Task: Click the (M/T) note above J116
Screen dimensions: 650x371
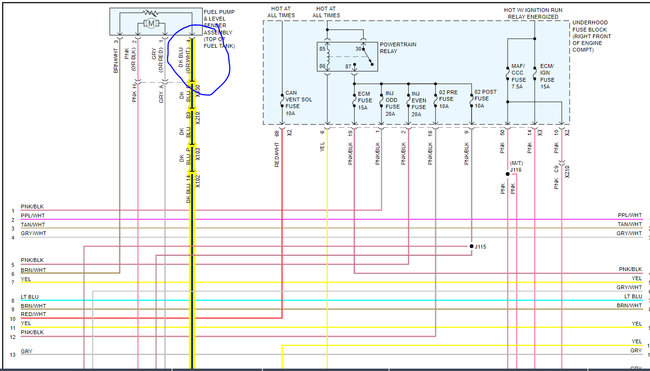Action: pos(516,163)
